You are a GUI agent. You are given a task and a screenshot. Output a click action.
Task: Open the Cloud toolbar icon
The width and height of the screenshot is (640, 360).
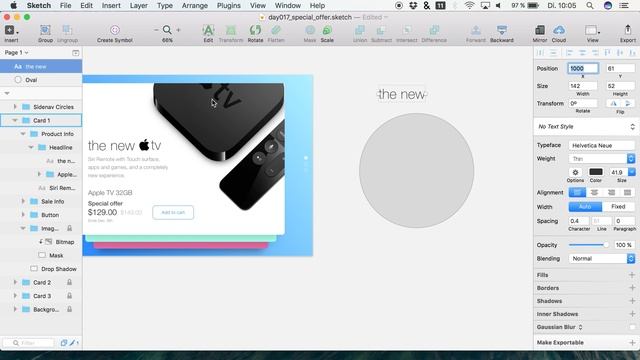(559, 30)
